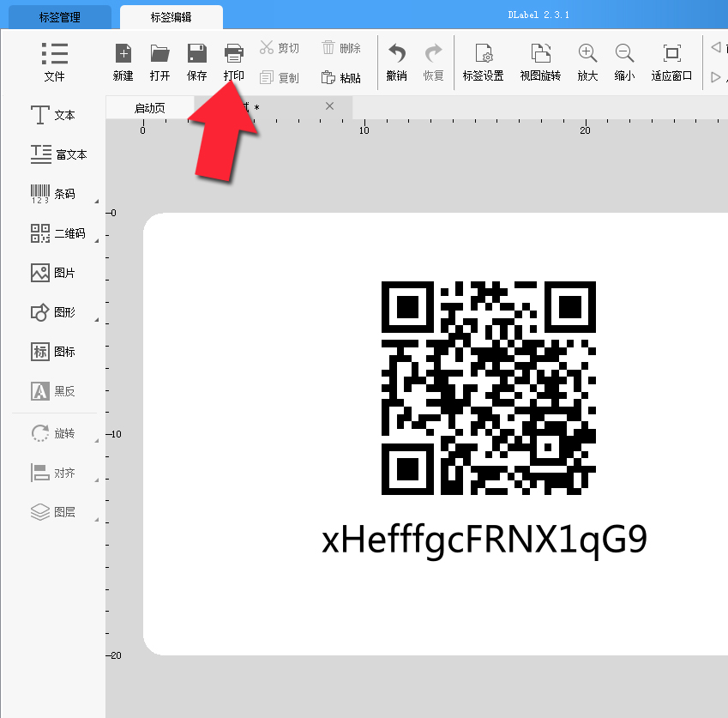Screen dimensions: 728x718
Task: Open the 启动页 start page tab
Action: [150, 108]
